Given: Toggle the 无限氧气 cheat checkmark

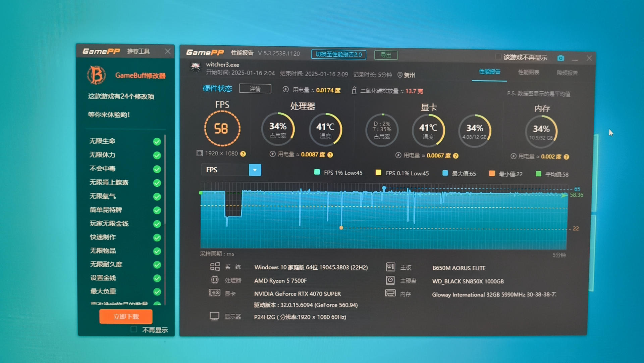Looking at the screenshot, I should 157,197.
